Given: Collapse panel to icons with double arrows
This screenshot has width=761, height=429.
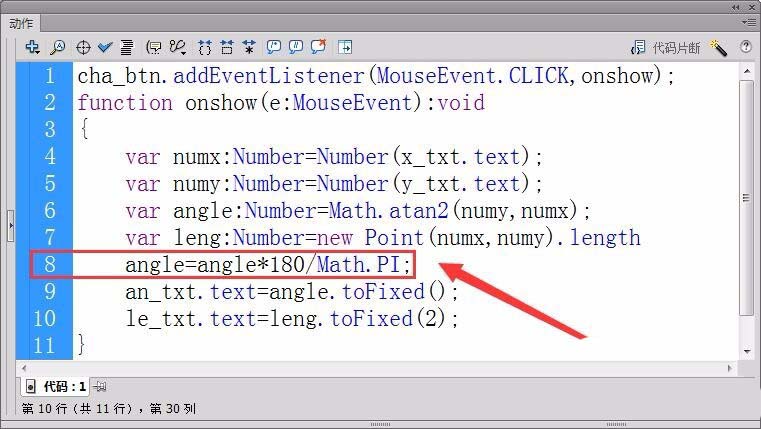Looking at the screenshot, I should tap(736, 7).
